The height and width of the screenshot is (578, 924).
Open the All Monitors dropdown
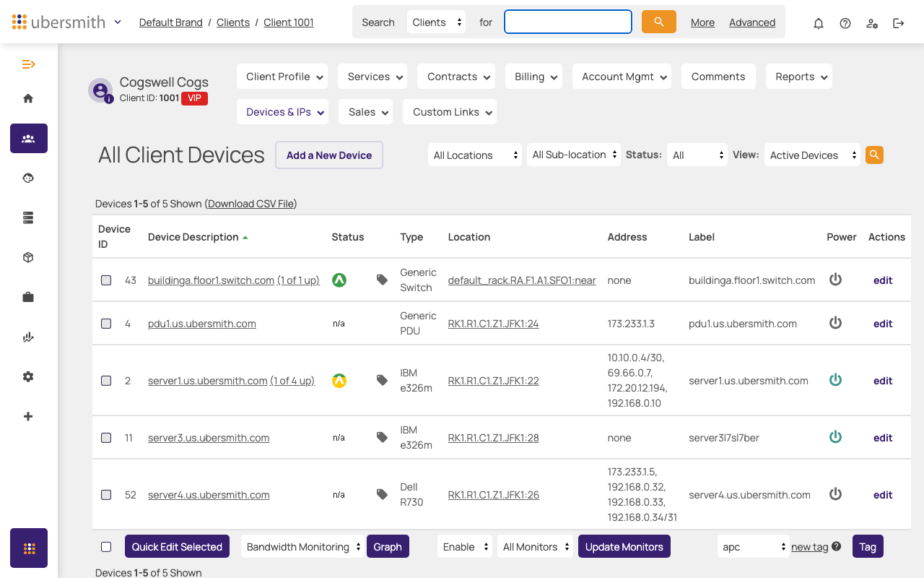coord(536,546)
